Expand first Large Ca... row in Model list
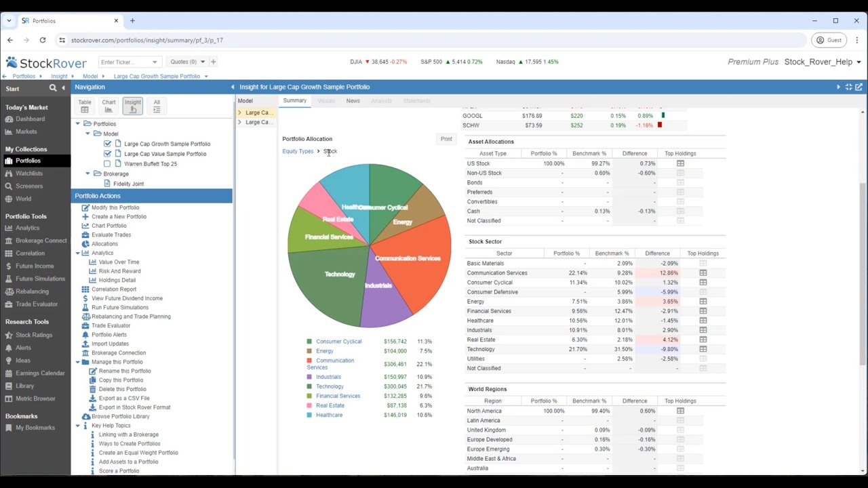The height and width of the screenshot is (488, 868). (x=239, y=113)
